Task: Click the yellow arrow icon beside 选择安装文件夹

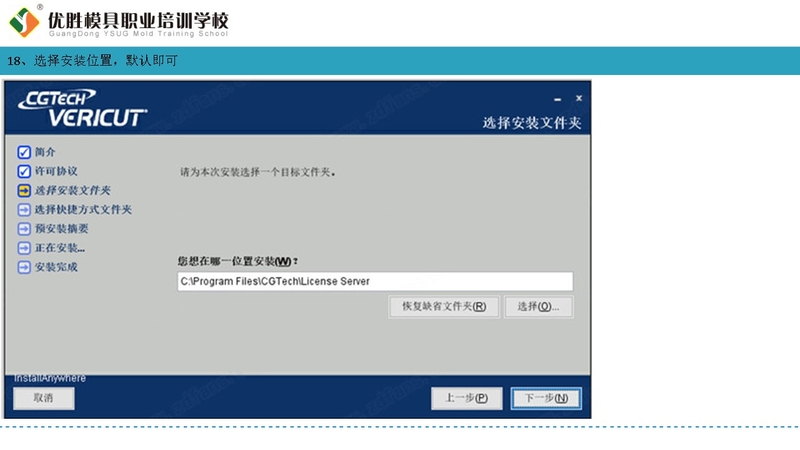Action: pyautogui.click(x=24, y=190)
